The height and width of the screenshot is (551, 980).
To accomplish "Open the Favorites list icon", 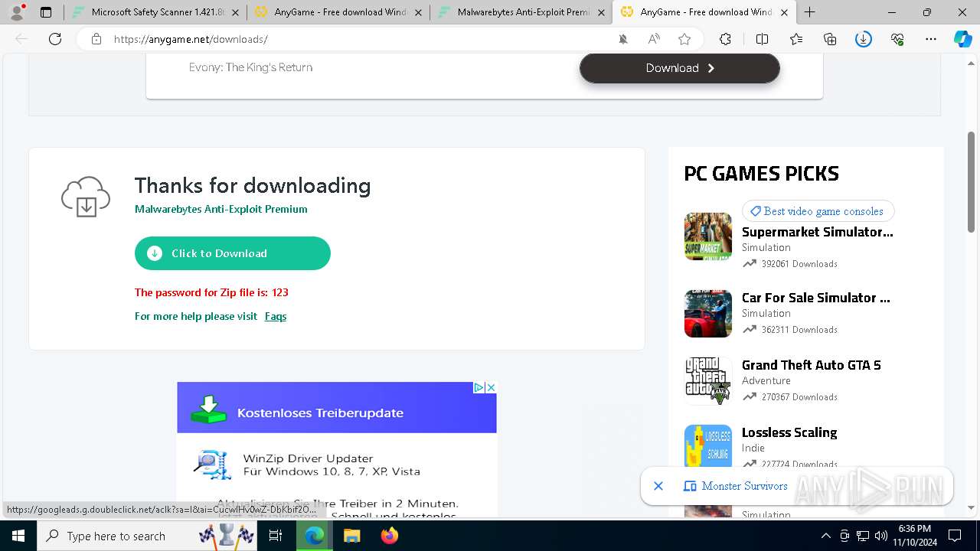I will (x=796, y=39).
